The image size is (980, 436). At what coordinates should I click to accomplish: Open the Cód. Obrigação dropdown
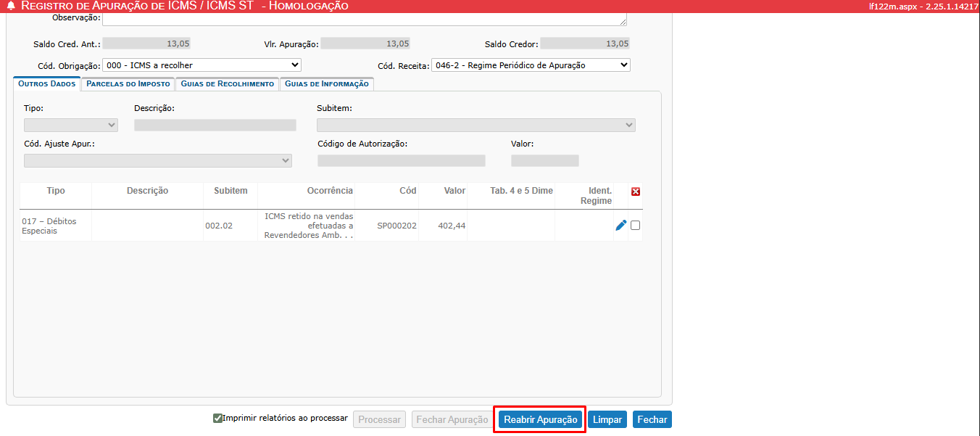point(202,65)
